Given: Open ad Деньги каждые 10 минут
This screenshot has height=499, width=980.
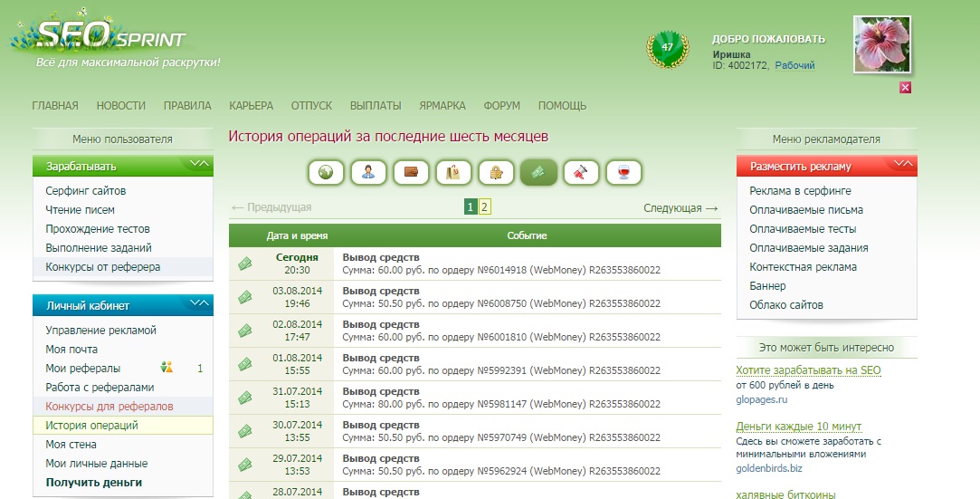Looking at the screenshot, I should click(799, 427).
